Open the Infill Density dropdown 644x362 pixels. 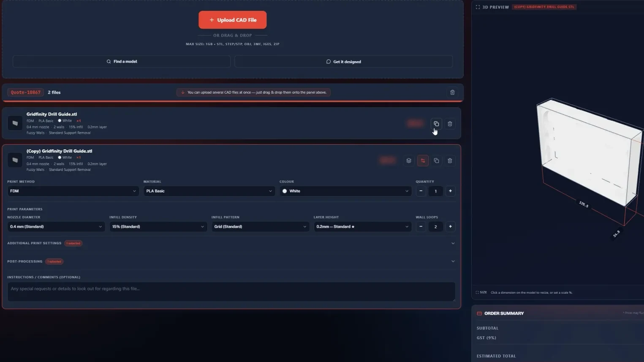[158, 227]
